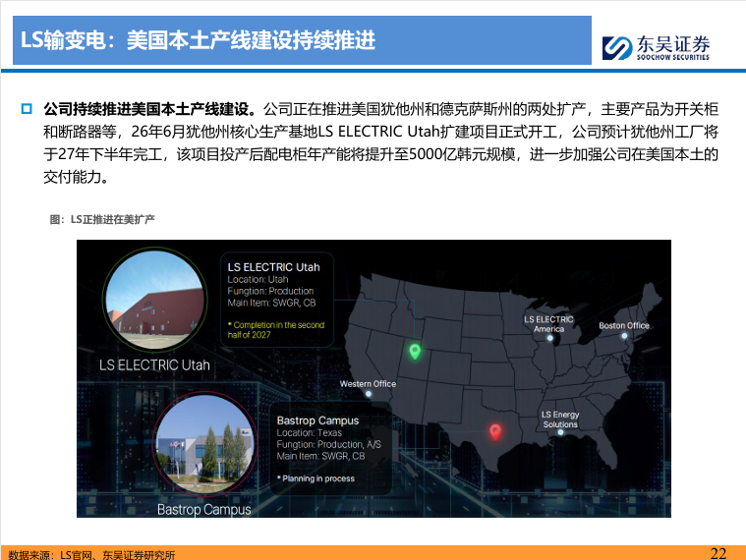
Task: Click 'Main Item: SWGR, CB' in Utah card
Action: click(271, 303)
